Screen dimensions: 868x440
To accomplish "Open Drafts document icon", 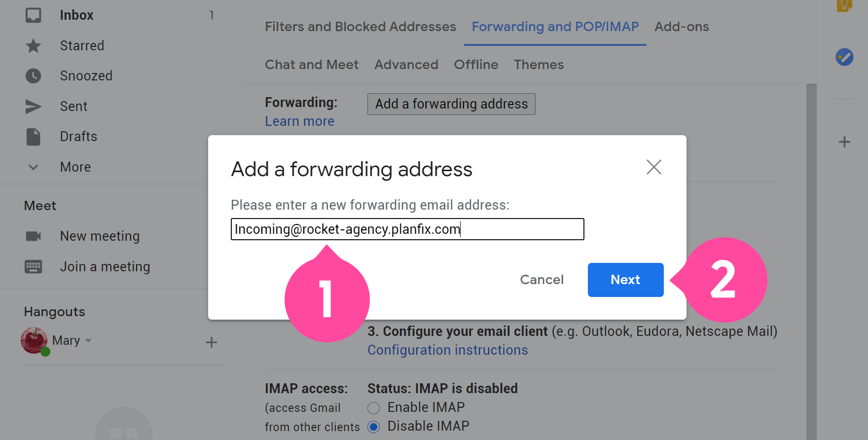I will (34, 137).
